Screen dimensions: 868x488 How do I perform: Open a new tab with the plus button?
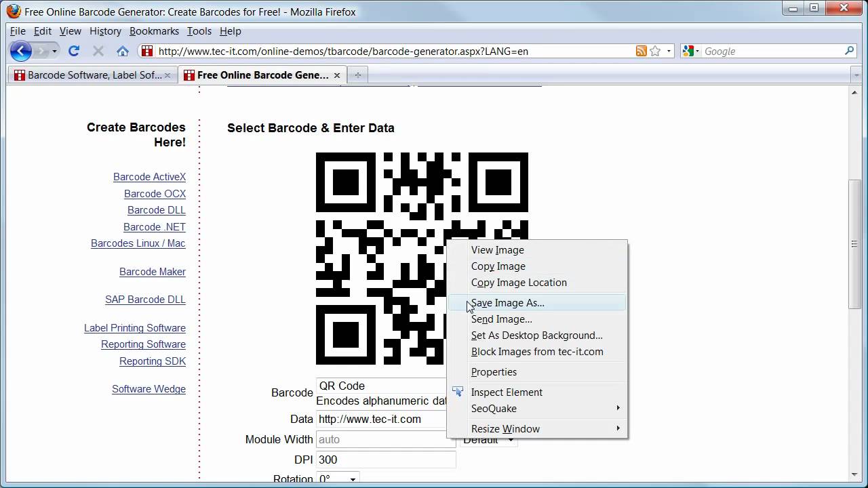tap(357, 75)
